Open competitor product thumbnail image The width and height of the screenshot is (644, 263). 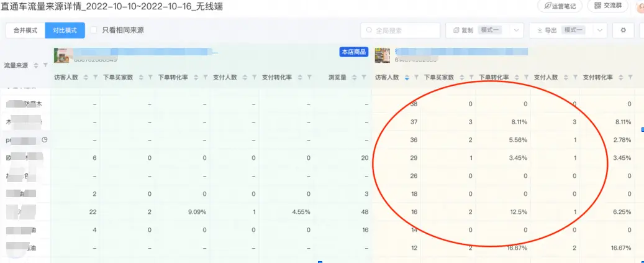(383, 55)
